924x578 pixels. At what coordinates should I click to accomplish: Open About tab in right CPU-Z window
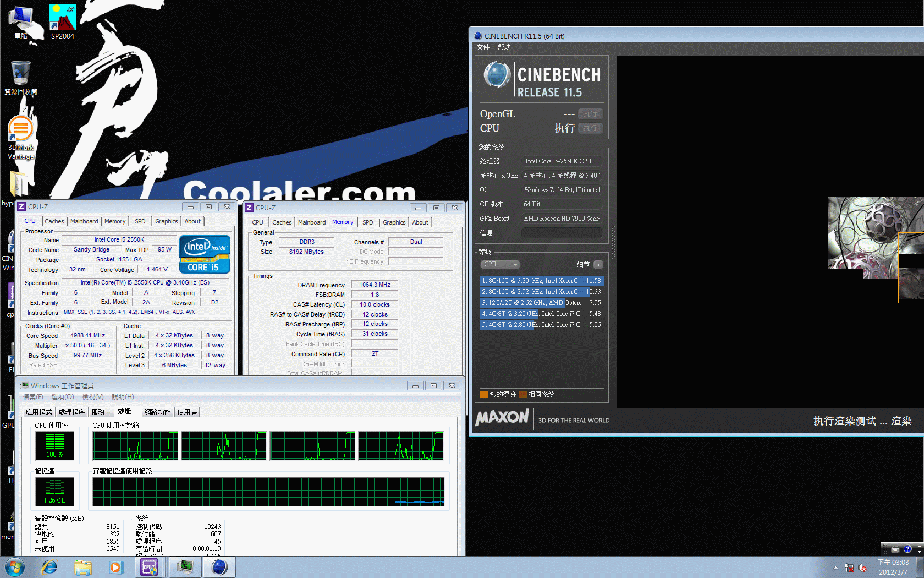click(x=420, y=222)
